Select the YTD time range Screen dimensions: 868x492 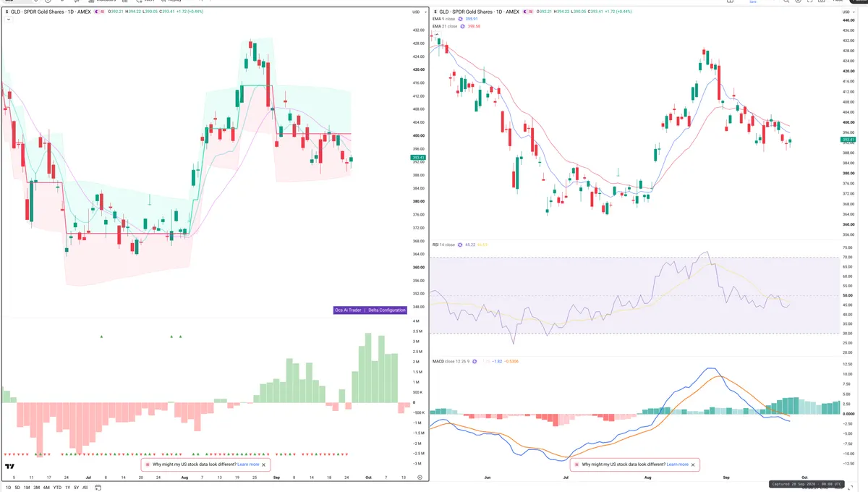coord(57,488)
